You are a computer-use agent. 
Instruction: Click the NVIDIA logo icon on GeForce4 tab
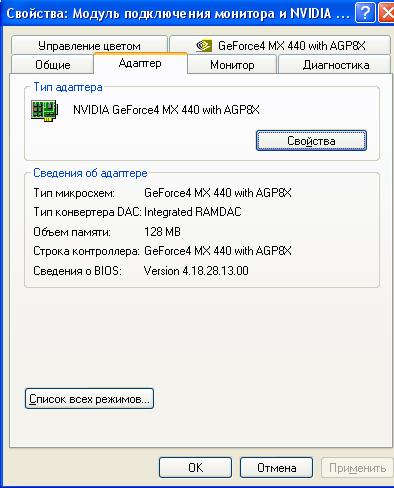204,45
